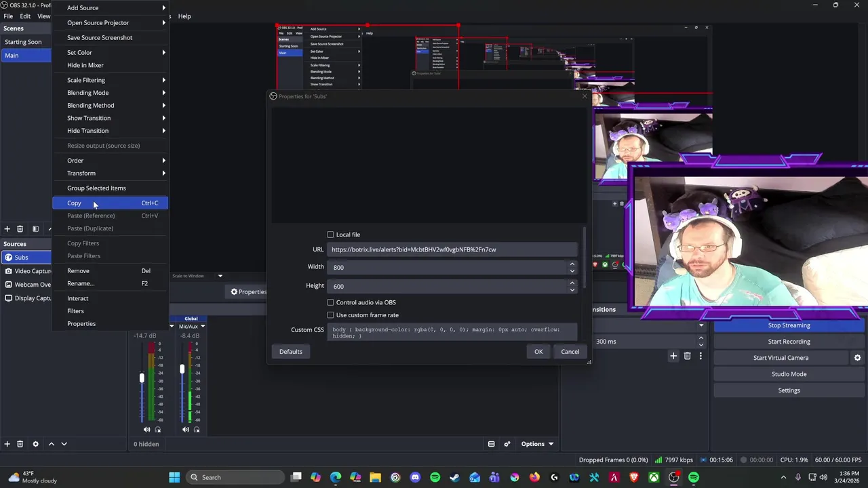Open the Mic/Aux channel dropdown arrow
This screenshot has height=488, width=868.
(x=202, y=327)
